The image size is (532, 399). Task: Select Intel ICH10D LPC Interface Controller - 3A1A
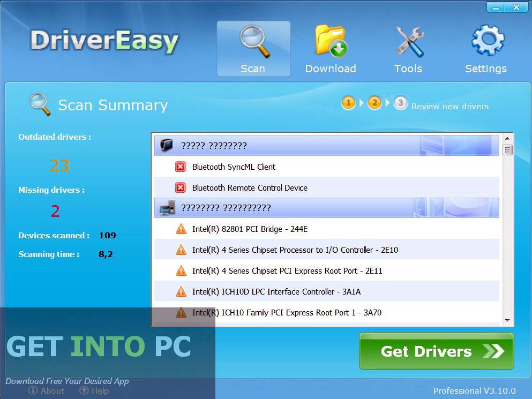327,292
